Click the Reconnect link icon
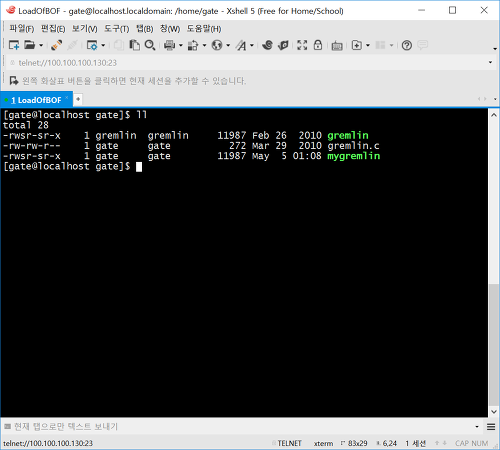Image resolution: width=500 pixels, height=450 pixels. point(57,45)
